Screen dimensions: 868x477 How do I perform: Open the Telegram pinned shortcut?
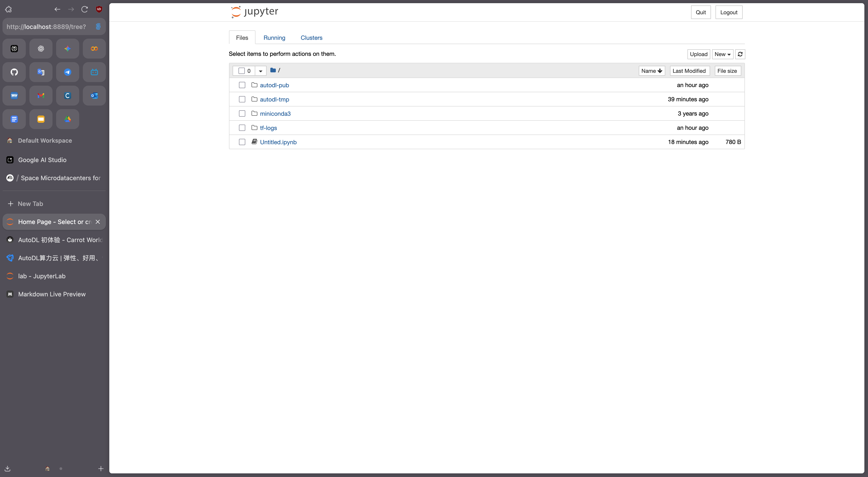tap(67, 72)
